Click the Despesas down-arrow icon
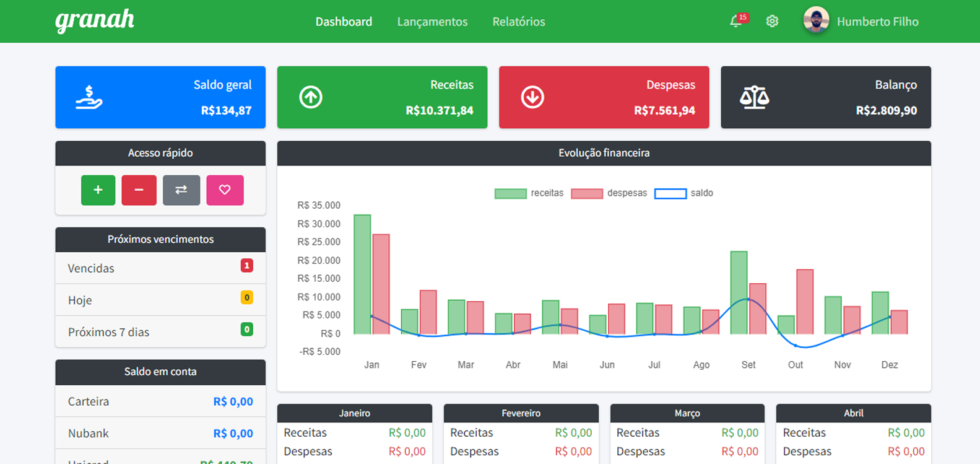The height and width of the screenshot is (464, 980). click(x=532, y=97)
